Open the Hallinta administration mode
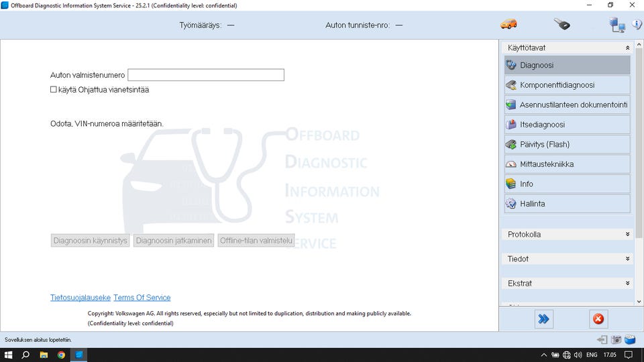The width and height of the screenshot is (644, 362). (x=568, y=203)
